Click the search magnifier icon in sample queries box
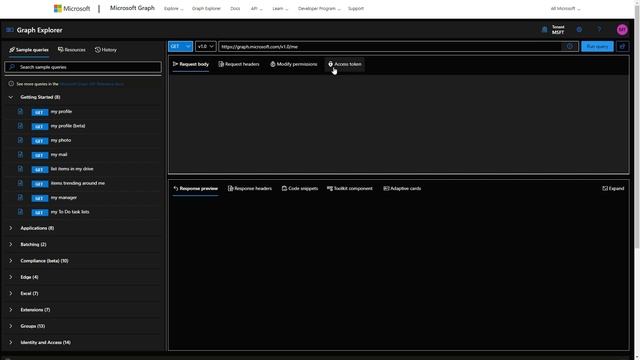Viewport: 640px width, 360px height. point(12,67)
